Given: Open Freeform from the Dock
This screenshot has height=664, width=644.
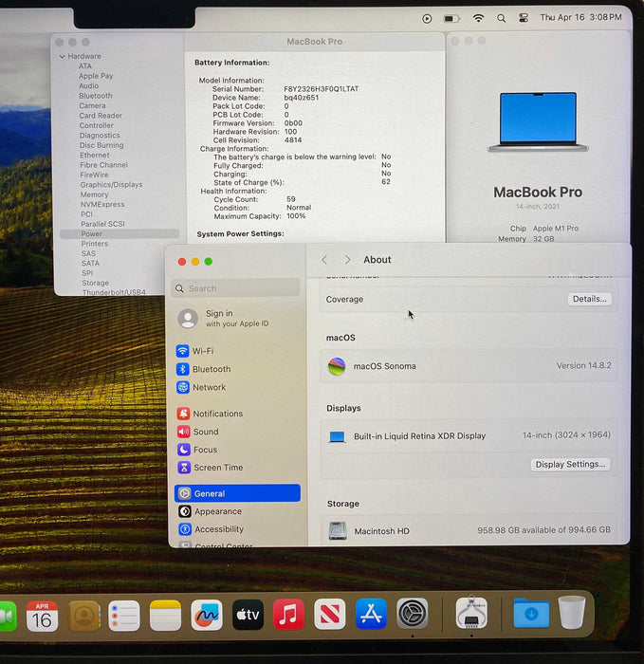Looking at the screenshot, I should pos(207,615).
